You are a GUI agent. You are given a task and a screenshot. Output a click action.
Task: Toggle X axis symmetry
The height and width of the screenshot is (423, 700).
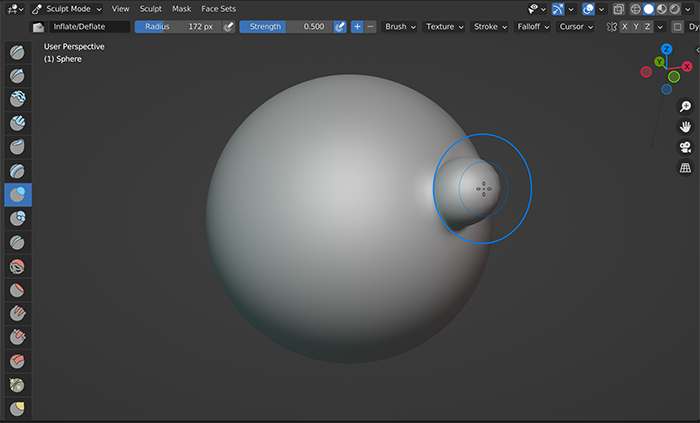point(625,27)
